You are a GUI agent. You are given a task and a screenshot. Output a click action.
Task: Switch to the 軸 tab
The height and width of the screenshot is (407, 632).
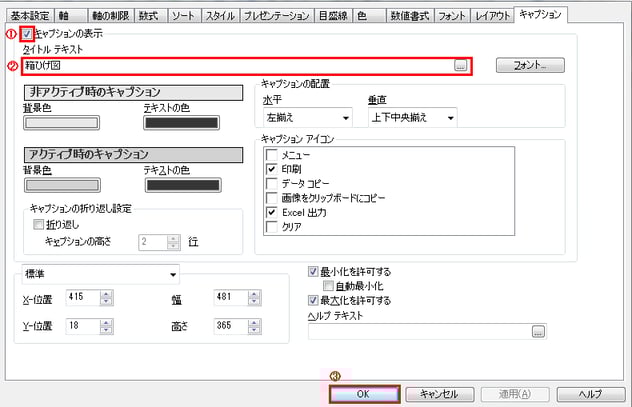(71, 16)
